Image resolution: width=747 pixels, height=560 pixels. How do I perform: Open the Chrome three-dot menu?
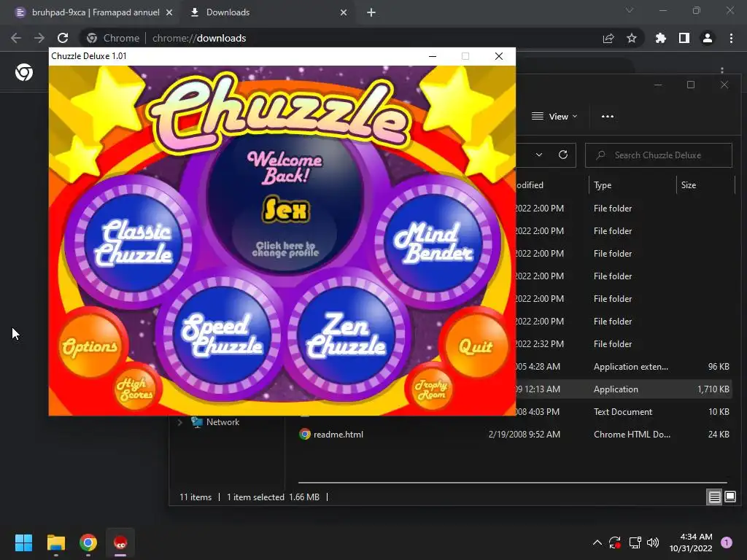(731, 38)
